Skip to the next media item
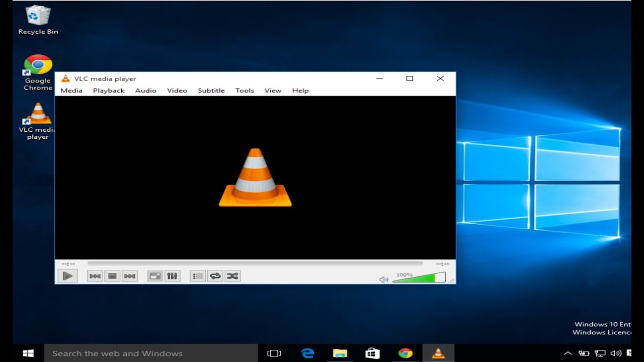The width and height of the screenshot is (644, 362). (129, 276)
